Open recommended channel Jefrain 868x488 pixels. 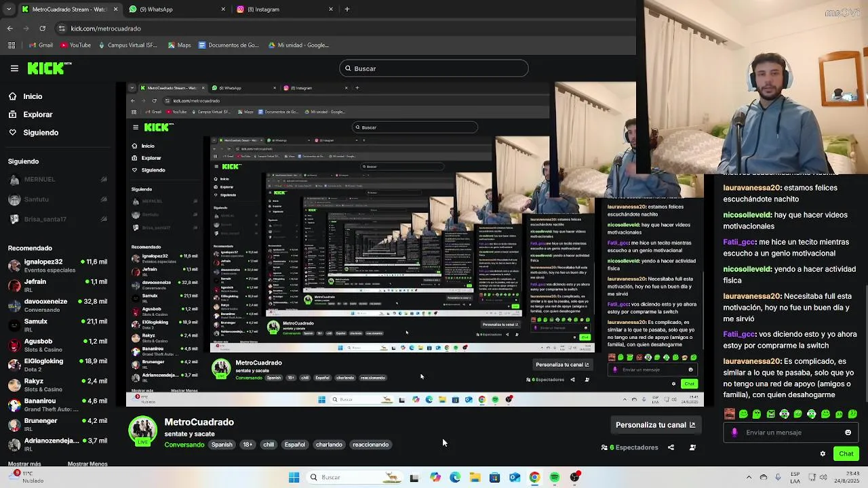pyautogui.click(x=58, y=285)
